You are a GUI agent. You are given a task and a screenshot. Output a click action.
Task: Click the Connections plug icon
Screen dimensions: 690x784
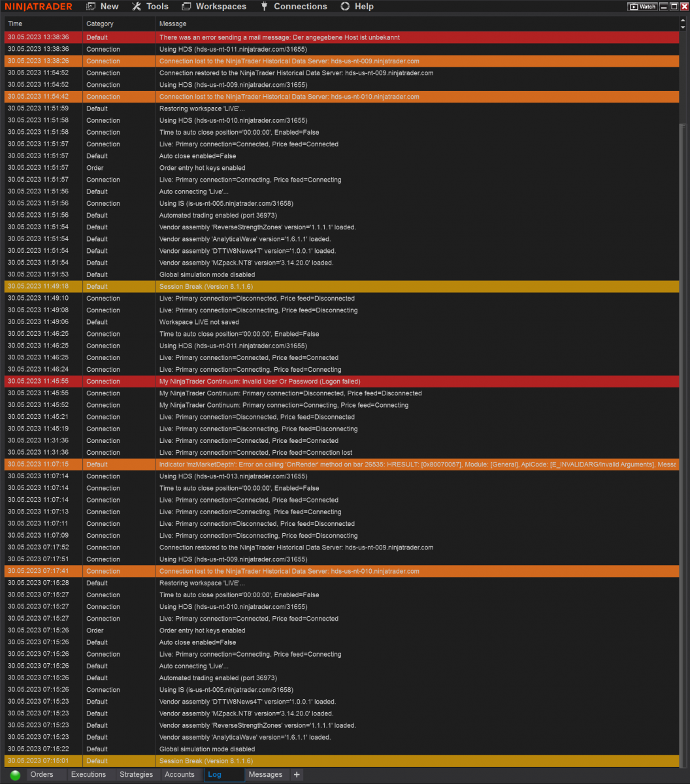point(264,7)
